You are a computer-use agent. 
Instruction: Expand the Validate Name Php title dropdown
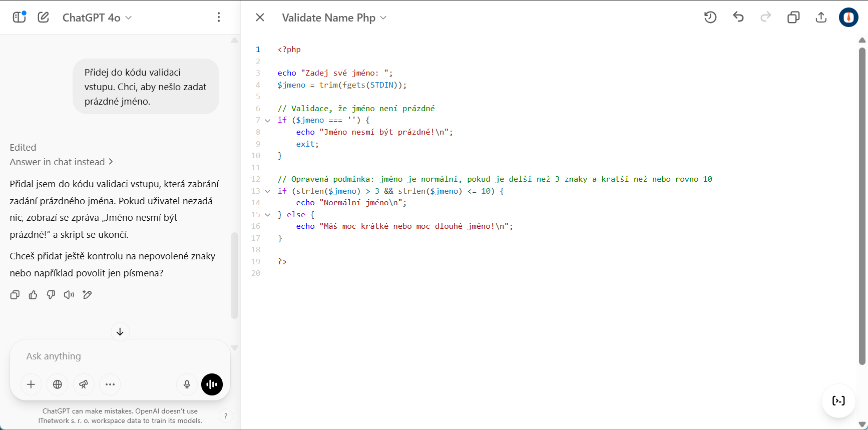[334, 18]
